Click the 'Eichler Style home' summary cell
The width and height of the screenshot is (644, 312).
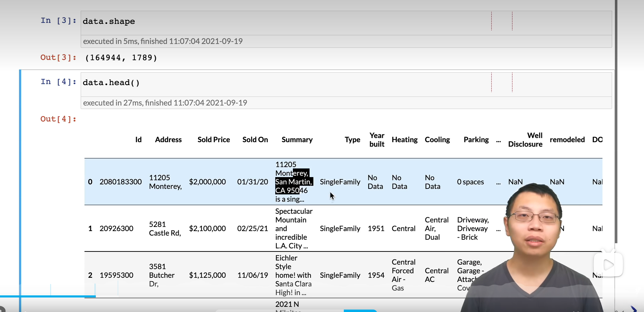click(x=293, y=275)
